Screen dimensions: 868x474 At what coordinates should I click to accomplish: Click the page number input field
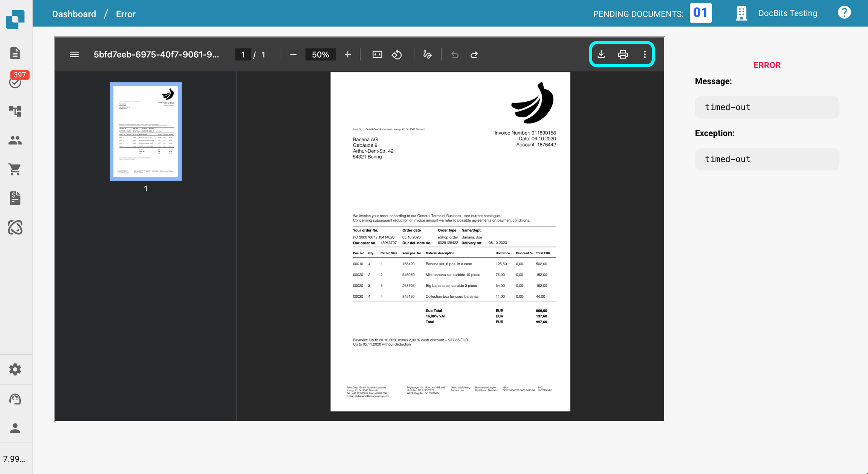tap(243, 55)
